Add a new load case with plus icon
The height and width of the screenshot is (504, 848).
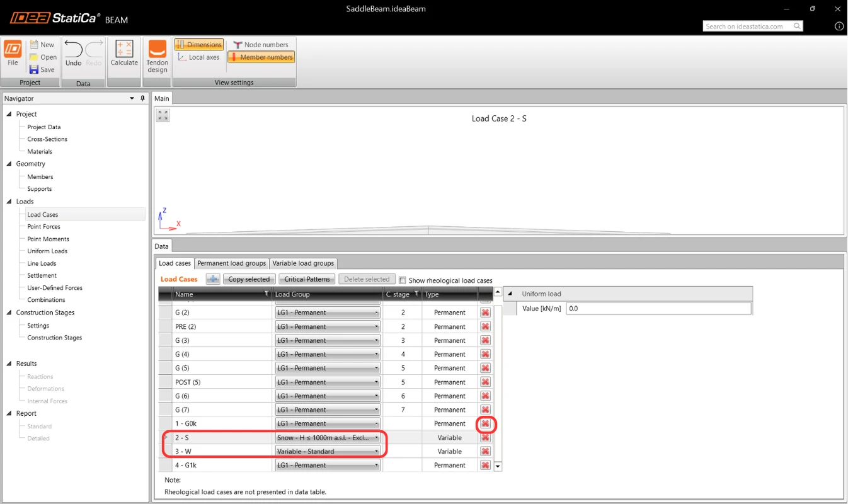(x=213, y=279)
